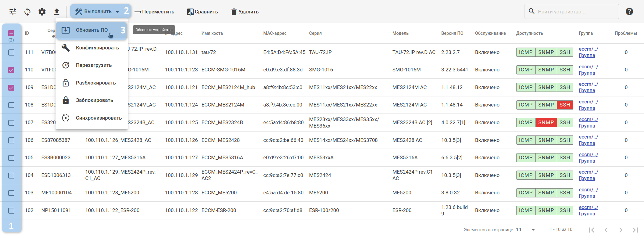Expand the Выполнить dropdown menu

point(98,12)
